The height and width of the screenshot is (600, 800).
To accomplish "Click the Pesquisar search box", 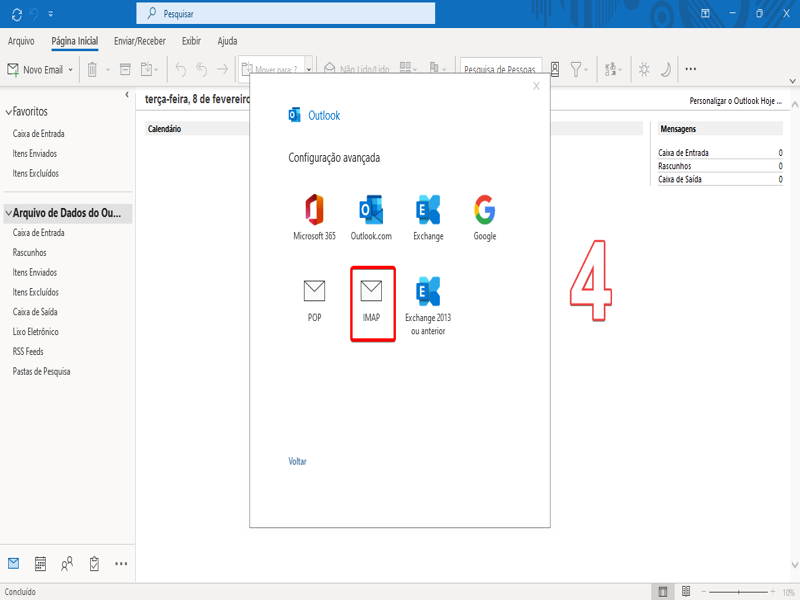I will click(x=286, y=14).
